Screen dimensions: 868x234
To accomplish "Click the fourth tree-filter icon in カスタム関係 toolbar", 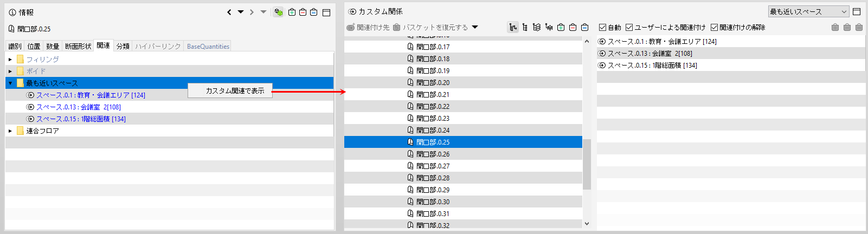I will tap(549, 27).
